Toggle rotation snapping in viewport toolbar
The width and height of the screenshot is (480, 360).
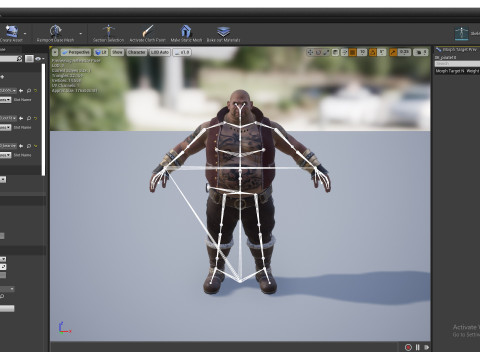pos(373,52)
